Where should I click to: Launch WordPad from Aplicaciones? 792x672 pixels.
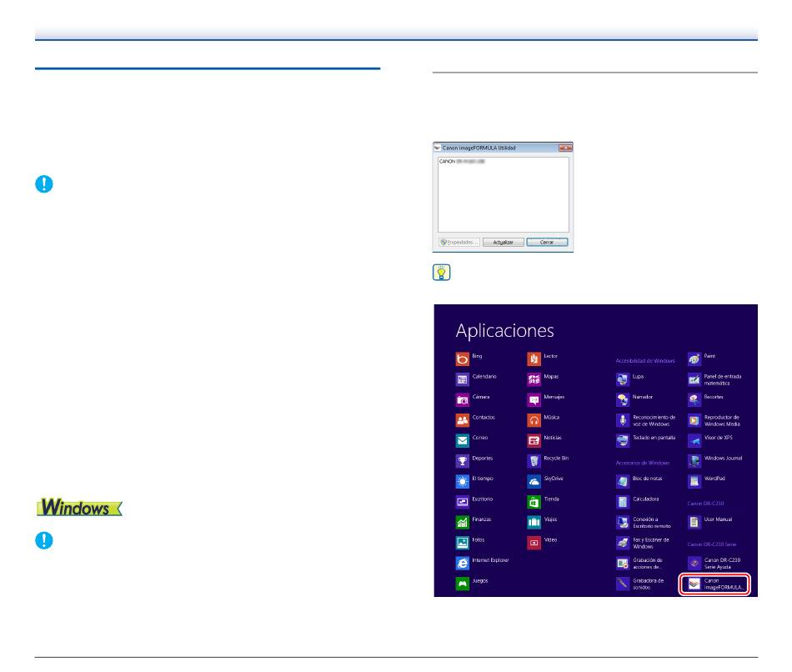click(x=707, y=481)
